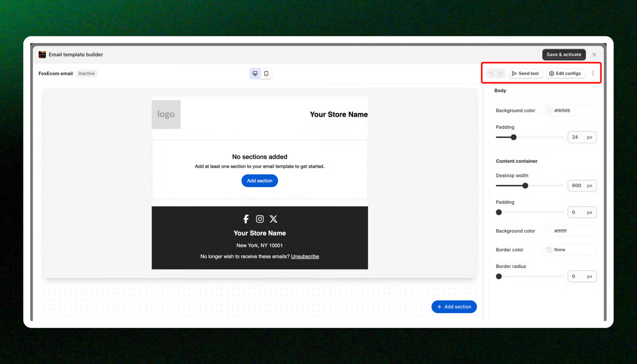Switch to mobile preview mode

pyautogui.click(x=266, y=74)
